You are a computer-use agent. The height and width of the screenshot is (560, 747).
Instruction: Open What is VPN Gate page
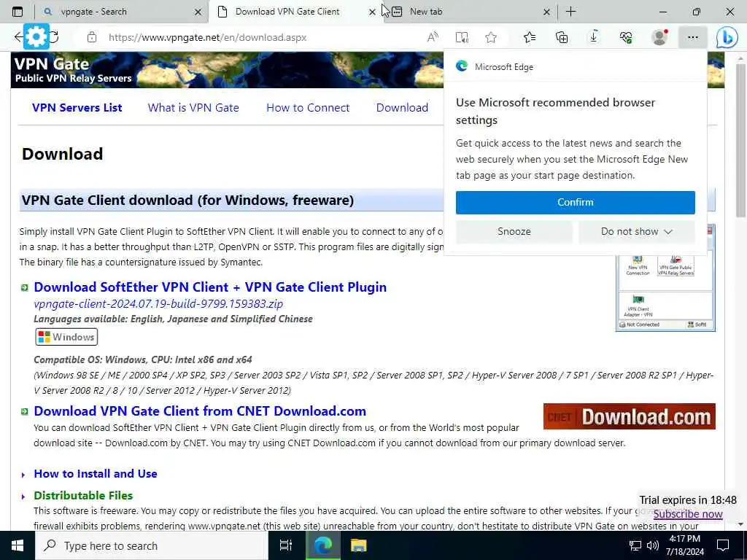coord(193,108)
